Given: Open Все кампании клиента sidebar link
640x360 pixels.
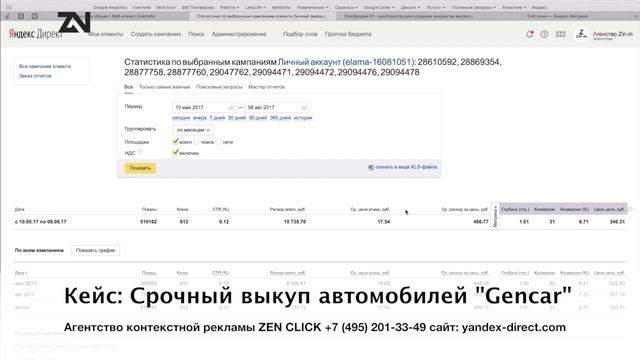Looking at the screenshot, I should tap(45, 66).
